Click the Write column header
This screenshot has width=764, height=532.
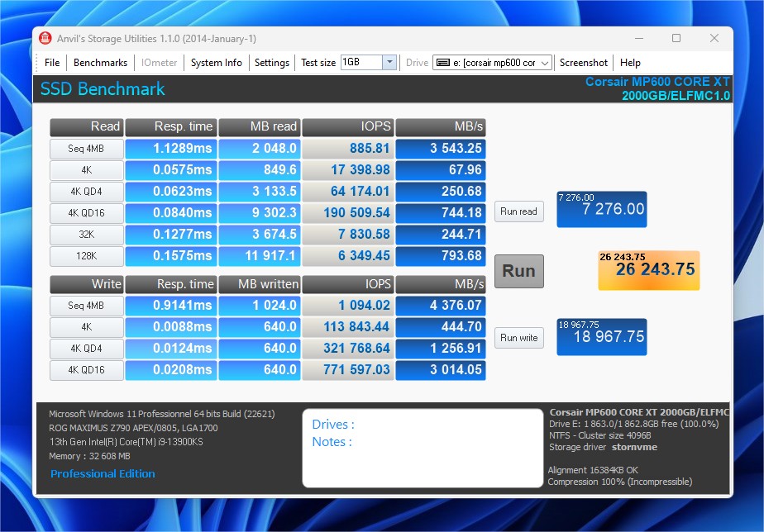pyautogui.click(x=86, y=285)
